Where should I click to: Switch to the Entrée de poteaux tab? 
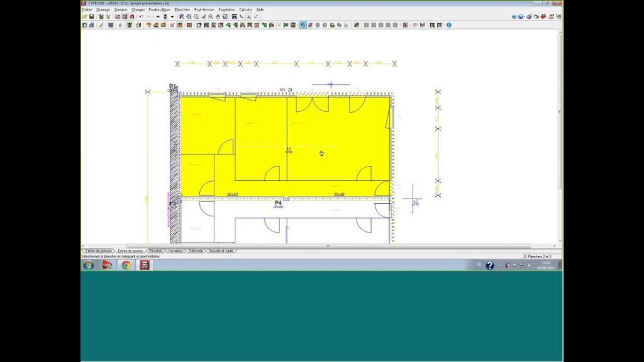pyautogui.click(x=96, y=251)
